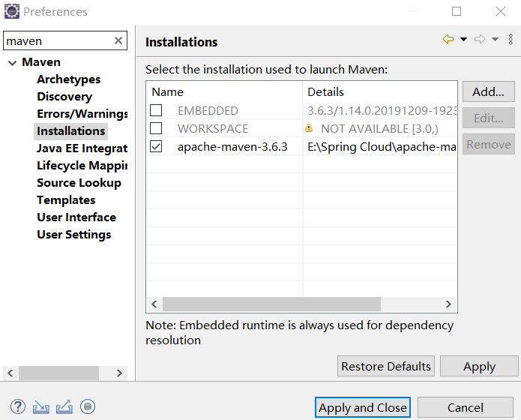Click the warning icon in WORKSPACE row
This screenshot has width=521, height=420.
(309, 128)
